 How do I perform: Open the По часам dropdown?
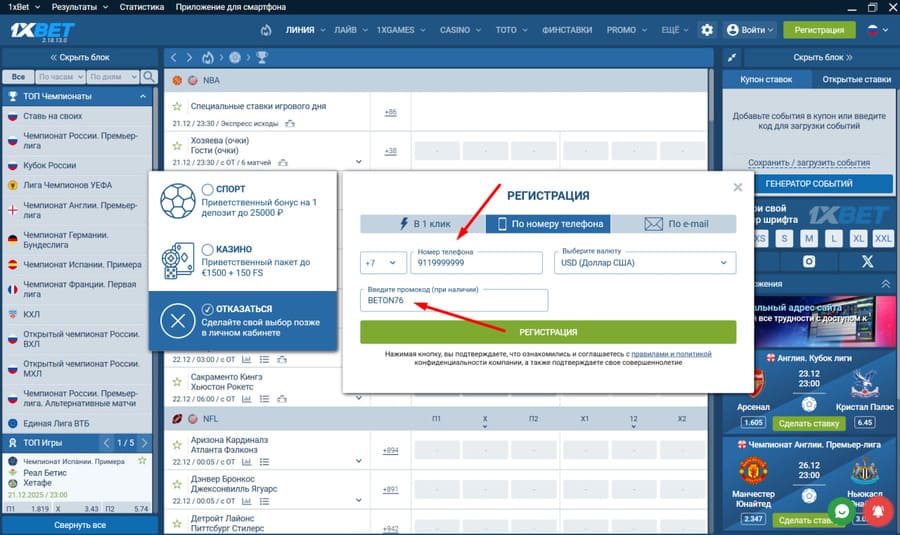pos(60,76)
